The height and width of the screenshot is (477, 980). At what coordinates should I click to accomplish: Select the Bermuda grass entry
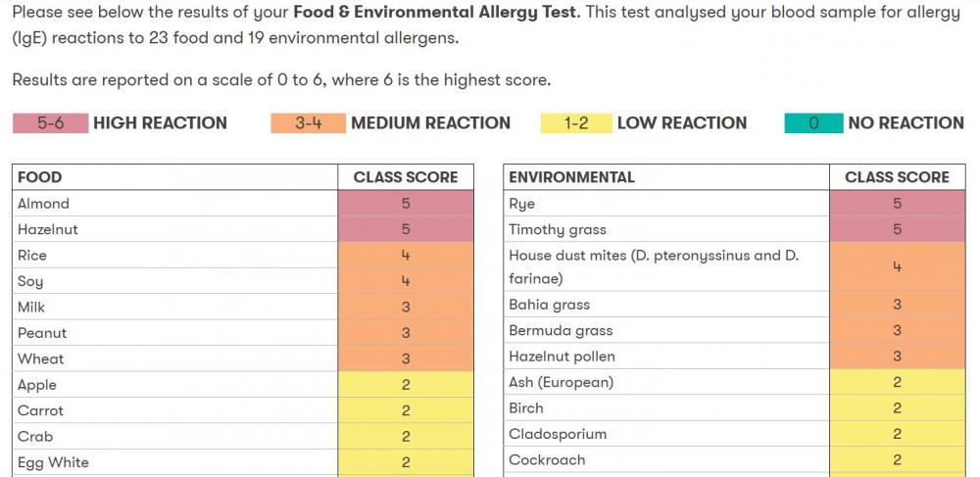(x=734, y=330)
